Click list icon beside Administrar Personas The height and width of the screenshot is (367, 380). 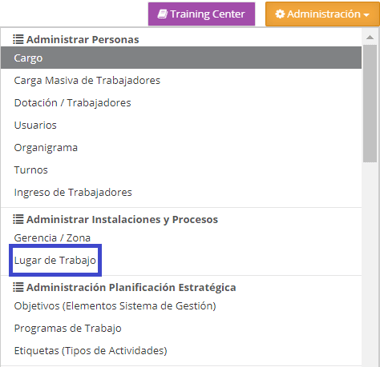pyautogui.click(x=18, y=39)
